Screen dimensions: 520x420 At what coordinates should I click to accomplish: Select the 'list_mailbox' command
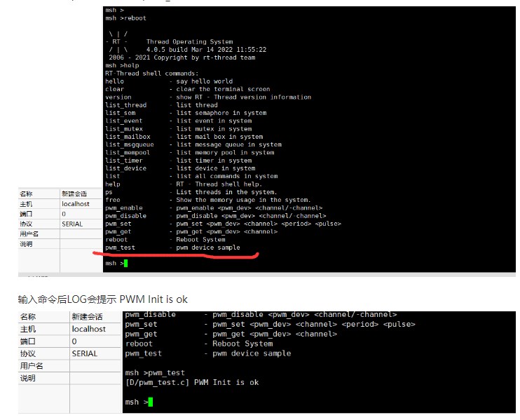(128, 137)
